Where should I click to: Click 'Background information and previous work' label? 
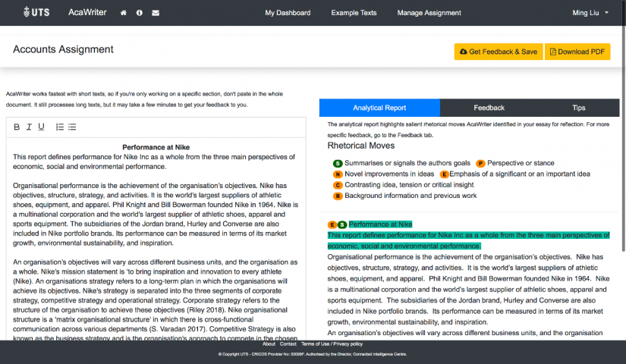click(411, 196)
